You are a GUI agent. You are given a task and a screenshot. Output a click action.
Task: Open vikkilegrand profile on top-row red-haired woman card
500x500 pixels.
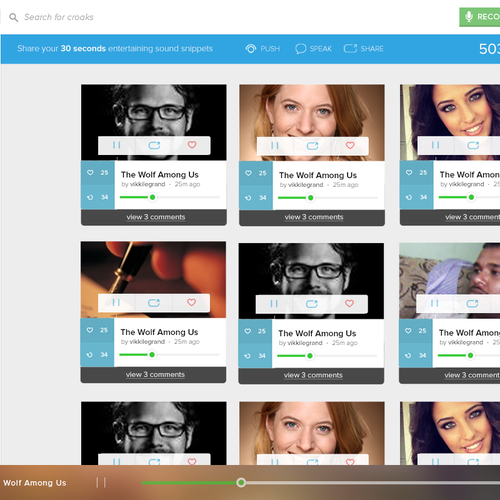click(306, 185)
